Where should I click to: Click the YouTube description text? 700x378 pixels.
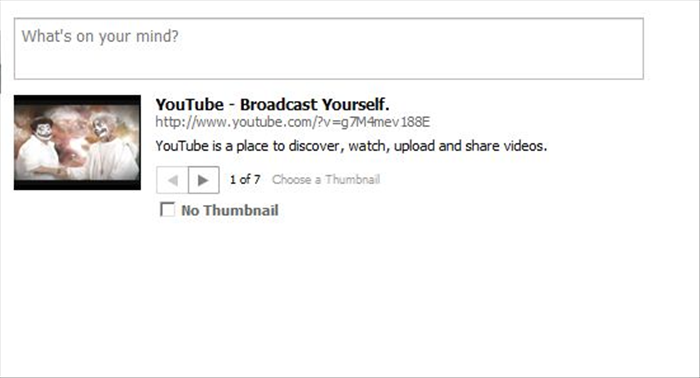pyautogui.click(x=351, y=146)
